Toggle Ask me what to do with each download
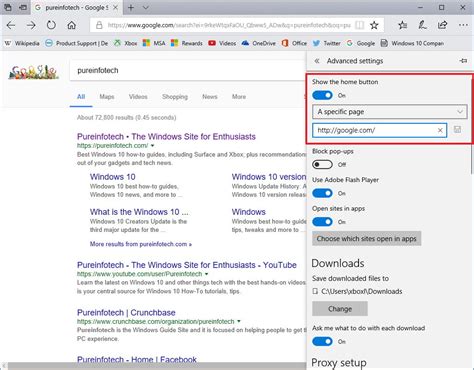The width and height of the screenshot is (474, 370). (322, 341)
